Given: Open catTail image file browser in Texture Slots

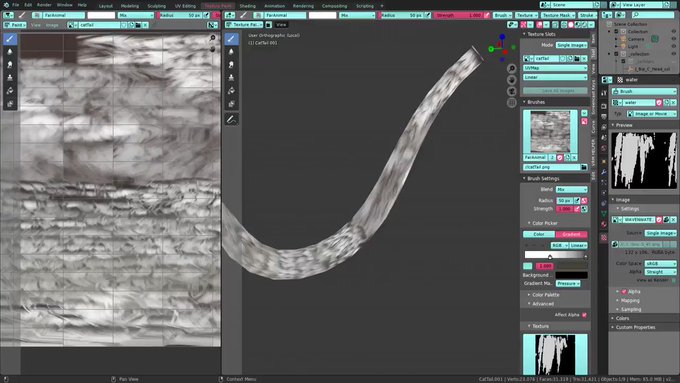Looking at the screenshot, I should coord(577,59).
